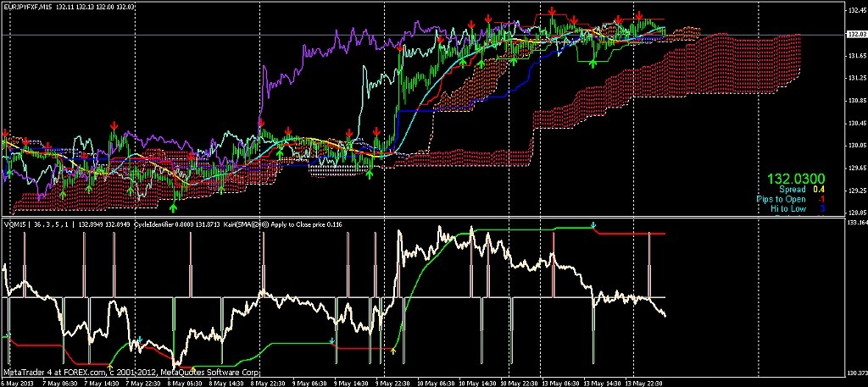Screen dimensions: 868x387
Task: Click the 8 May 14:30 time label
Action: click(x=227, y=383)
